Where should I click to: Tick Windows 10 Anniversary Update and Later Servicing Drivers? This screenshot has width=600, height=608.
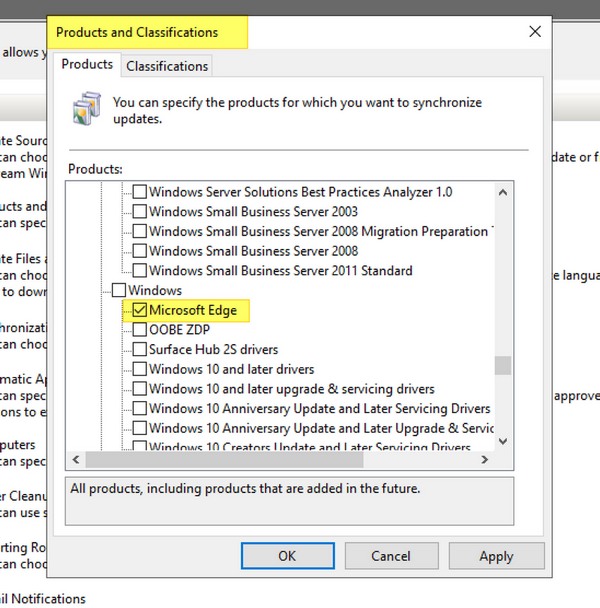[x=140, y=408]
